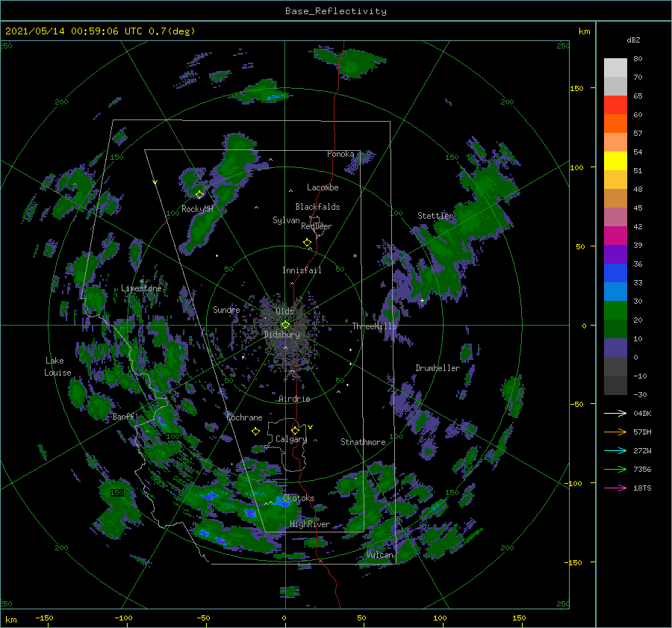Pick the magenta 39-42 dBZ swatch
This screenshot has width=672, height=628.
coord(615,236)
